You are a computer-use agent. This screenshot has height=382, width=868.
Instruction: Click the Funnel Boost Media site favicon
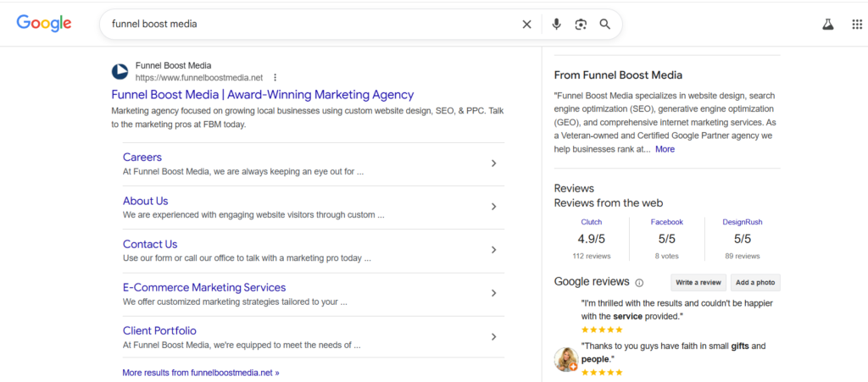(120, 71)
